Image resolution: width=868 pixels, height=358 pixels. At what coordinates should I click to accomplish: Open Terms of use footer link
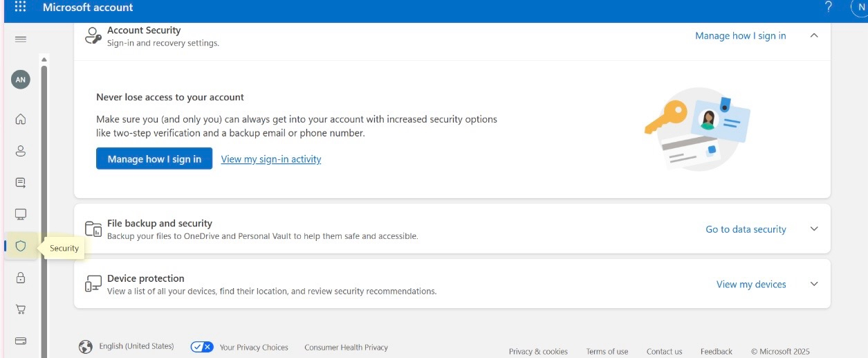click(x=607, y=352)
